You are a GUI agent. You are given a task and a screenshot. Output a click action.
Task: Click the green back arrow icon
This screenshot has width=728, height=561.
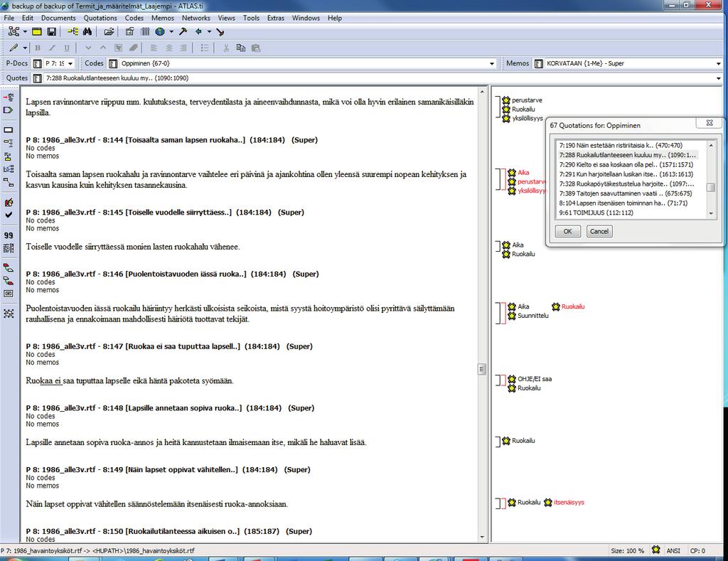point(199,31)
